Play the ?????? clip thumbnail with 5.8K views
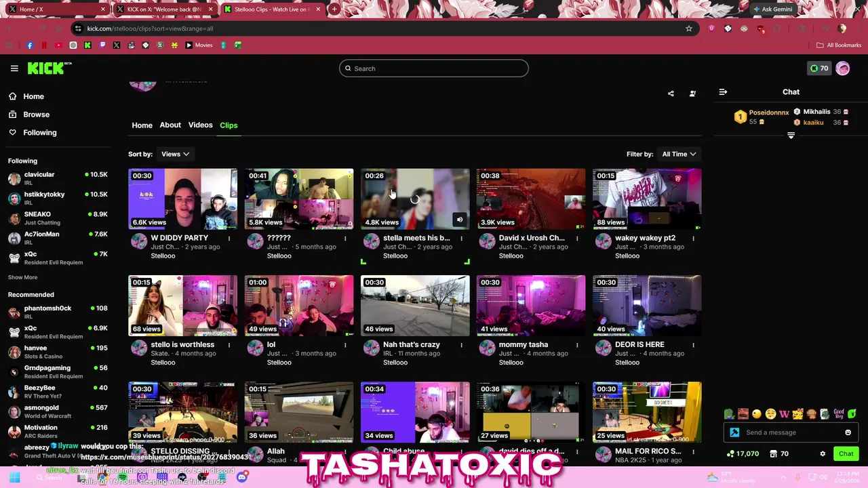This screenshot has height=488, width=868. pyautogui.click(x=299, y=199)
